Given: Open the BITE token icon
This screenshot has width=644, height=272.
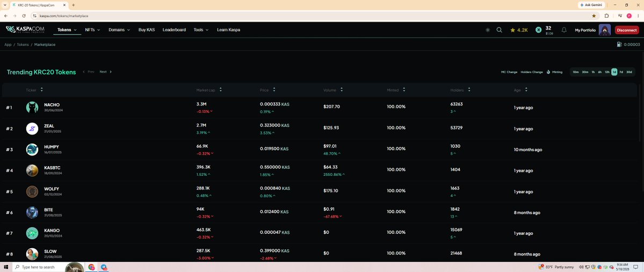Looking at the screenshot, I should 32,212.
